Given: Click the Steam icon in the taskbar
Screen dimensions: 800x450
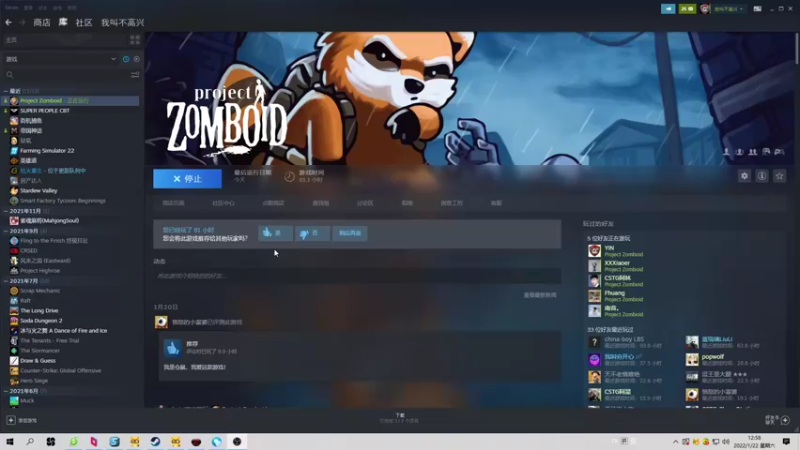Looking at the screenshot, I should pos(155,441).
